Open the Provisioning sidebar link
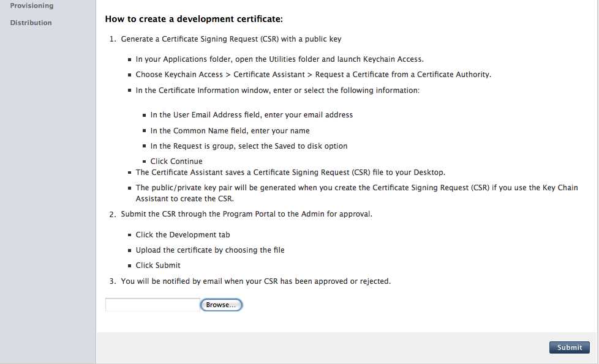 coord(32,6)
